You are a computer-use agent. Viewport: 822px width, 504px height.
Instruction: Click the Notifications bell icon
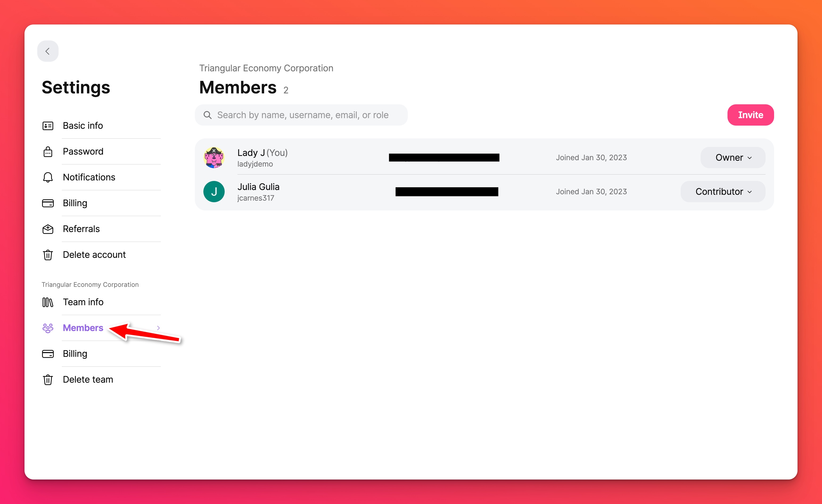tap(48, 177)
